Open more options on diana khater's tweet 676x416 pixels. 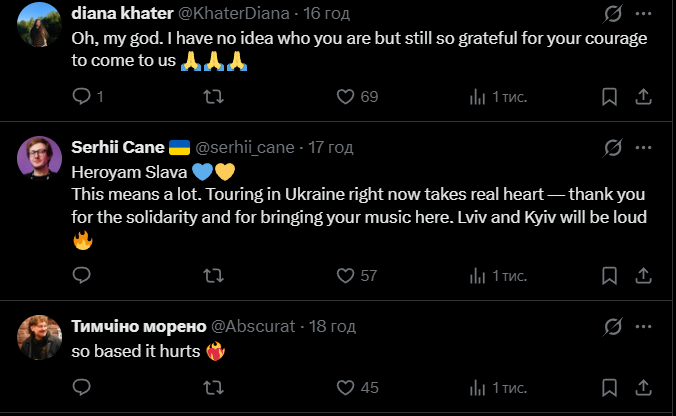click(x=645, y=14)
